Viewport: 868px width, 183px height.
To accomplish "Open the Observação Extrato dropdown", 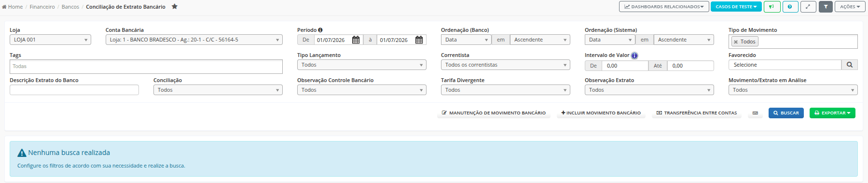I will (649, 90).
